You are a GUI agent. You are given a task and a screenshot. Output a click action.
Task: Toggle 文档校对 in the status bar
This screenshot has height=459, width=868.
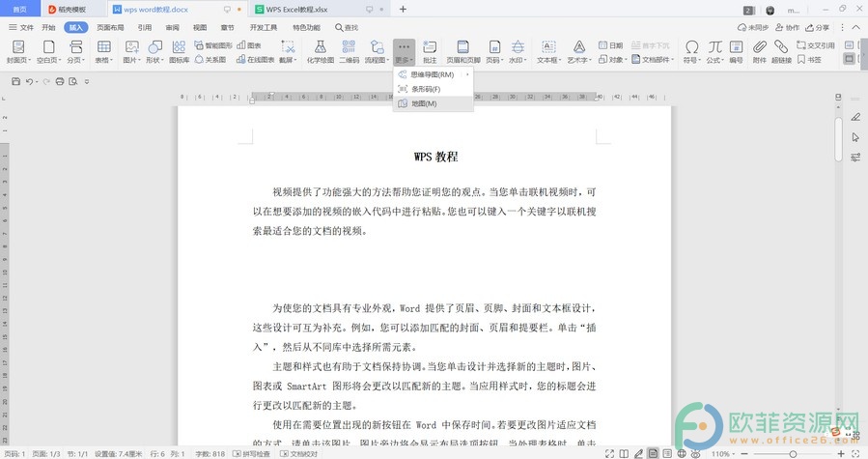coord(299,453)
